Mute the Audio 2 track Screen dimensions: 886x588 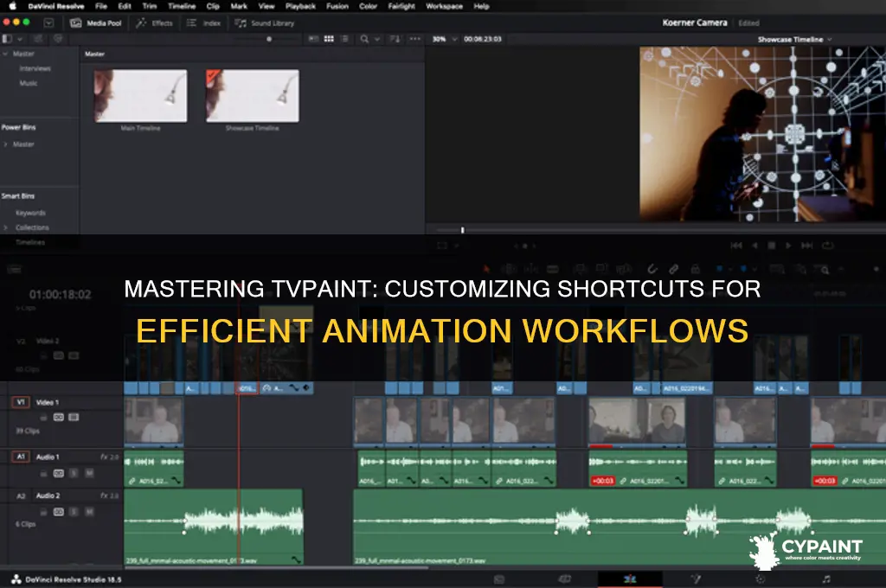pos(89,512)
